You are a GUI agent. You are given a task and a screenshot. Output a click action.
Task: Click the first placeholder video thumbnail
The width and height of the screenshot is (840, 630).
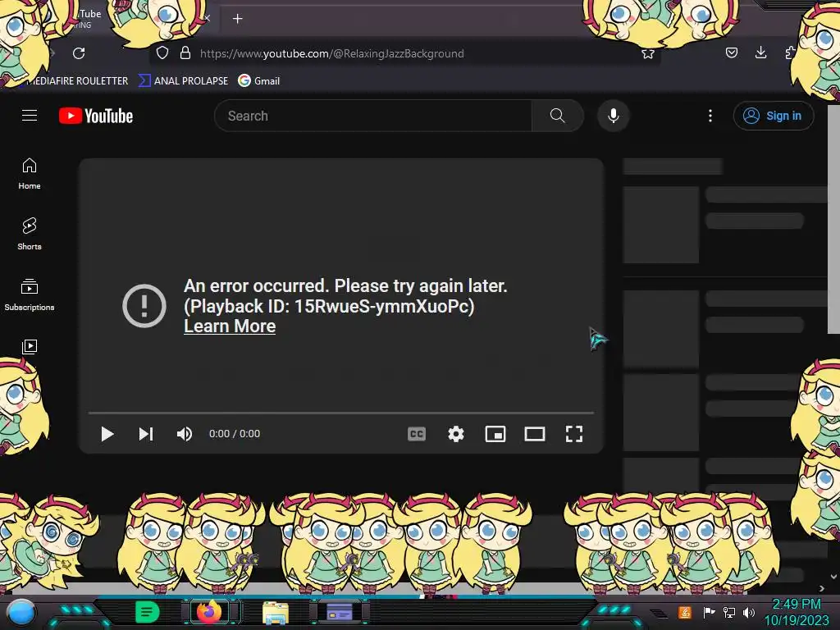tap(661, 224)
